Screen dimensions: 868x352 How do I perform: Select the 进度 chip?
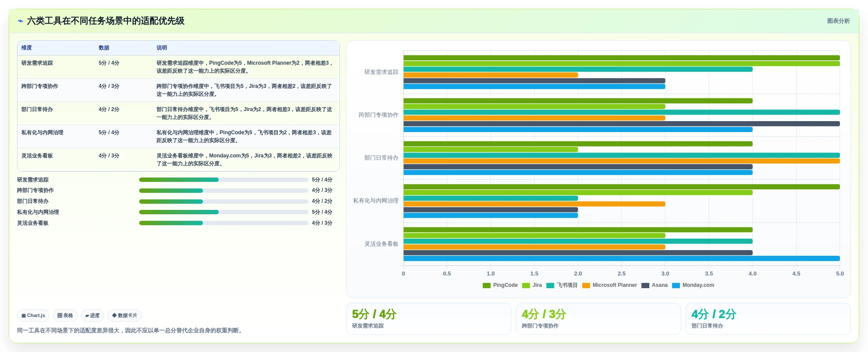pos(92,315)
